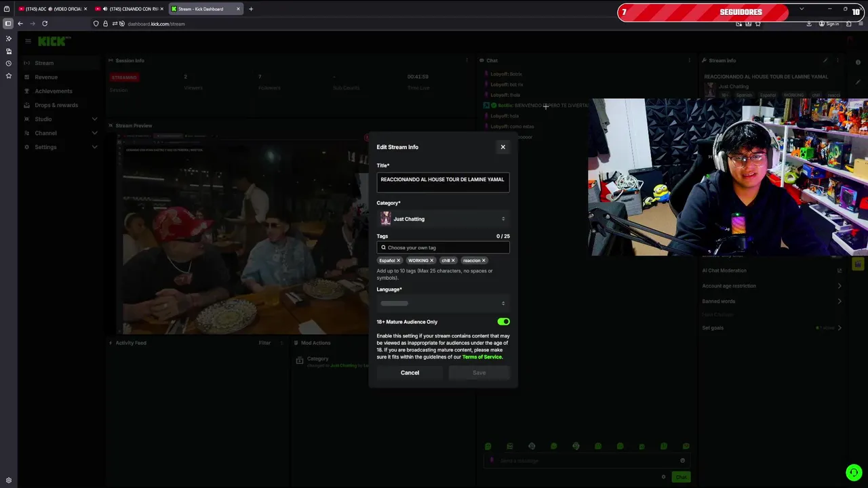The width and height of the screenshot is (868, 488).
Task: Click the green Chat send button
Action: tap(681, 477)
